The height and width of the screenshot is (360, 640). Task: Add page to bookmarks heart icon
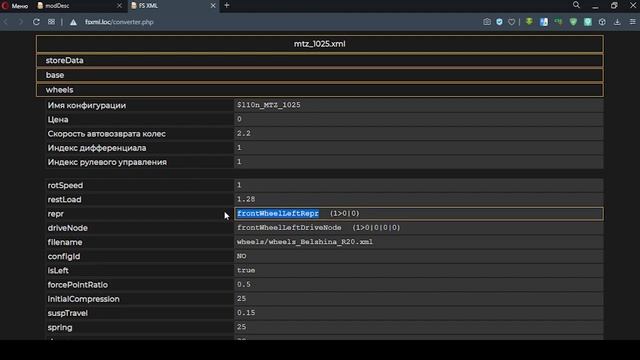(x=511, y=22)
